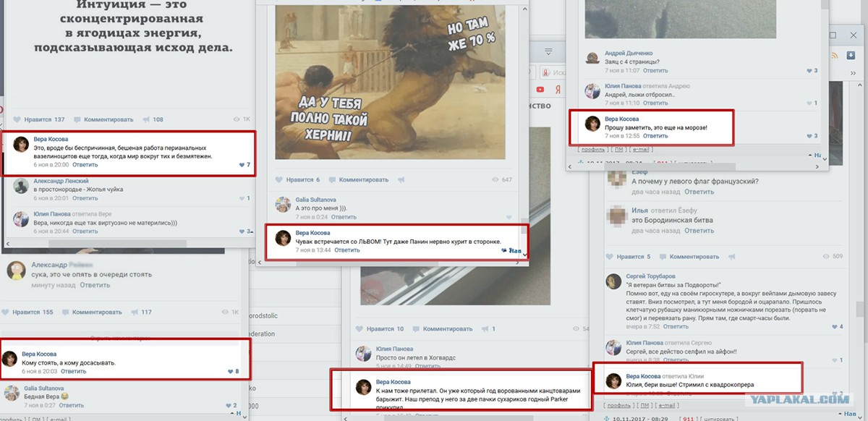Reply to Вера Косова's 13:44 comment

(346, 250)
